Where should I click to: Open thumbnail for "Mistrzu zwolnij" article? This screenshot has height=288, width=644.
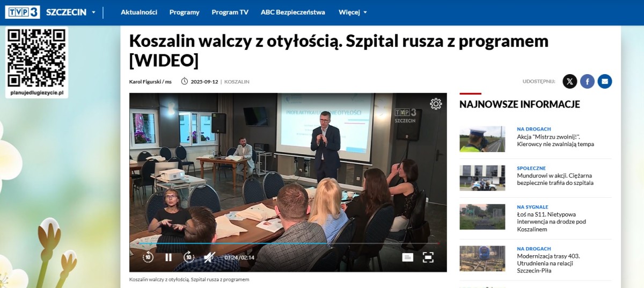(x=482, y=139)
